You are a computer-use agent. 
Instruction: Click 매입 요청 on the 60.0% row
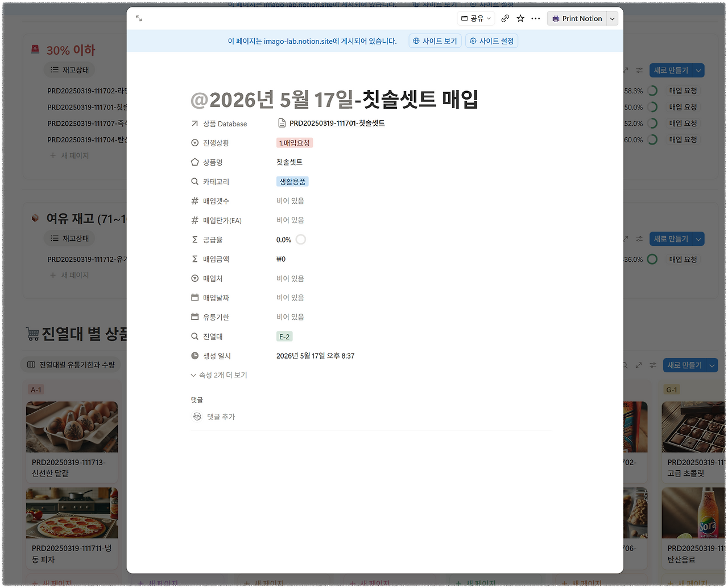coord(683,139)
